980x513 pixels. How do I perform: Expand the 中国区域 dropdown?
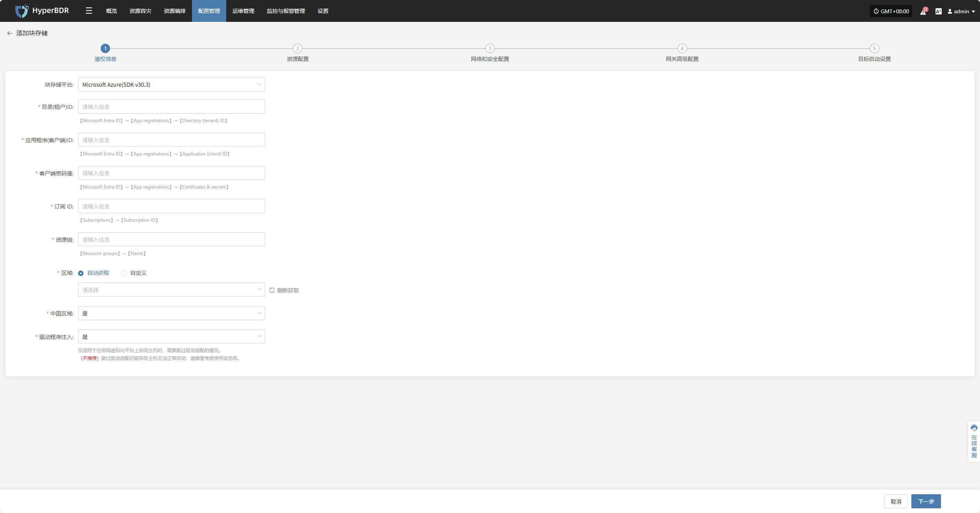pyautogui.click(x=172, y=313)
